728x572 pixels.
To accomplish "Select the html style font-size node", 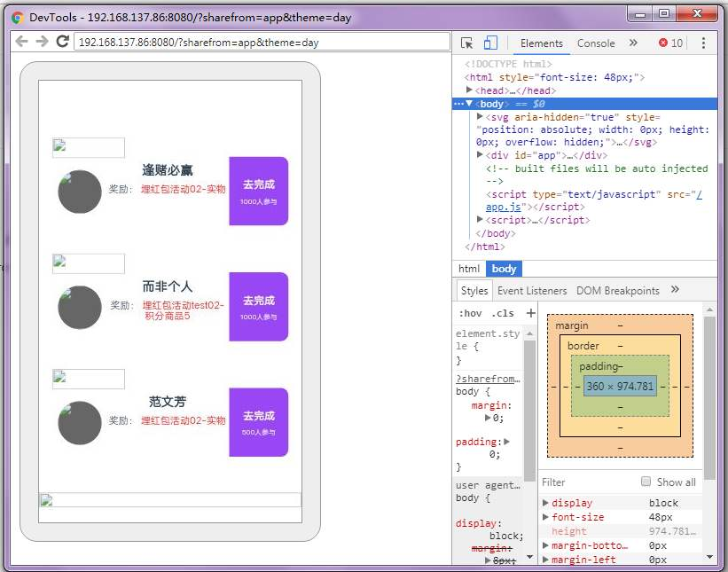I will point(554,77).
